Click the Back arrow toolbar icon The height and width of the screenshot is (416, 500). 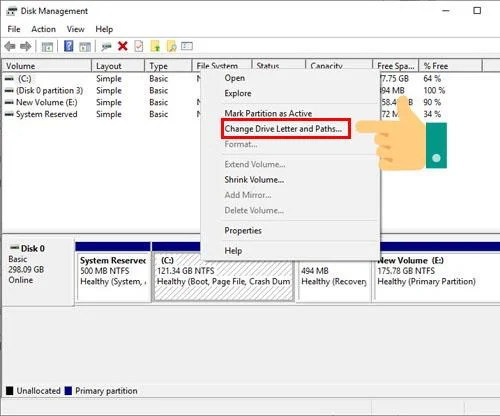click(10, 46)
